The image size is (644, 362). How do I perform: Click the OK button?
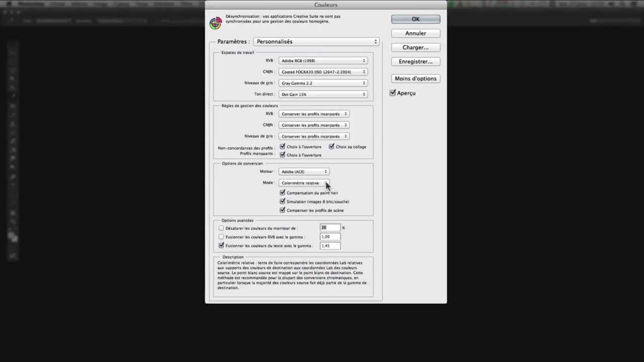click(416, 19)
